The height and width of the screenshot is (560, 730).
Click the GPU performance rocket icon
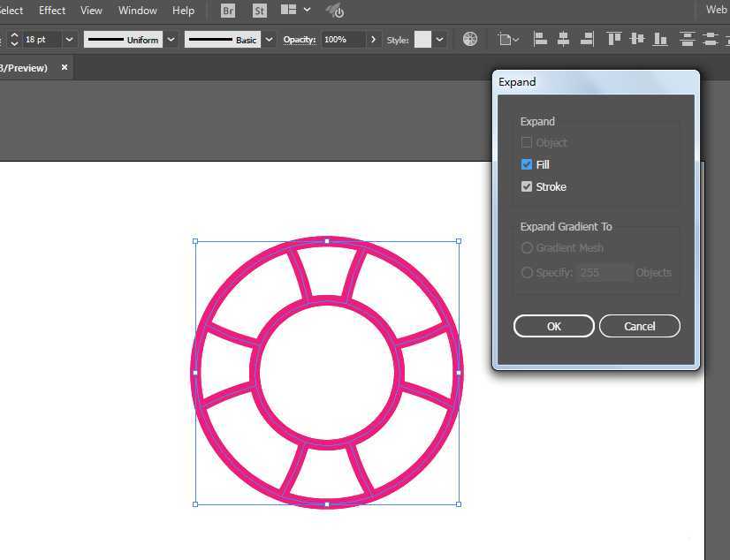(x=335, y=11)
